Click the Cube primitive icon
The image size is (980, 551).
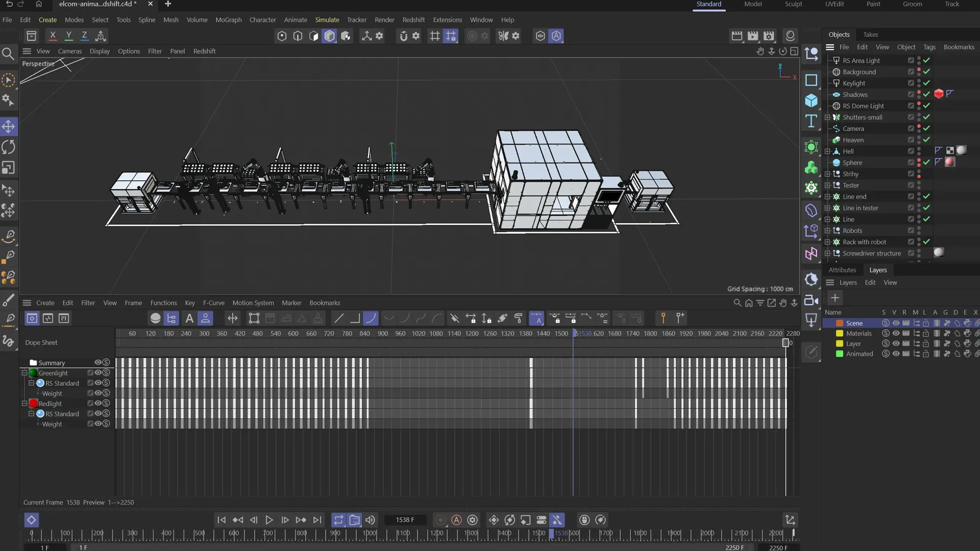pos(811,101)
